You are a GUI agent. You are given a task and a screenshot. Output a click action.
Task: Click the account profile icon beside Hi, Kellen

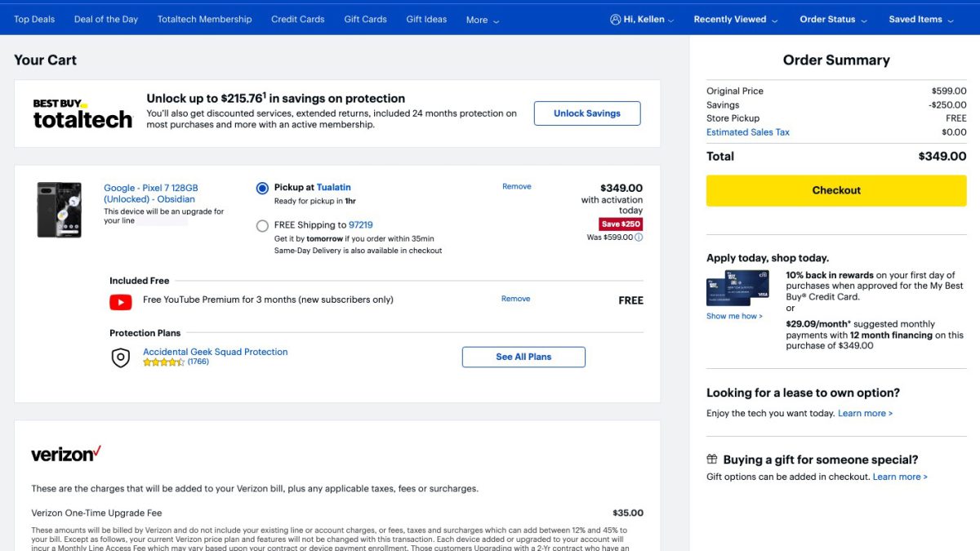(x=615, y=20)
